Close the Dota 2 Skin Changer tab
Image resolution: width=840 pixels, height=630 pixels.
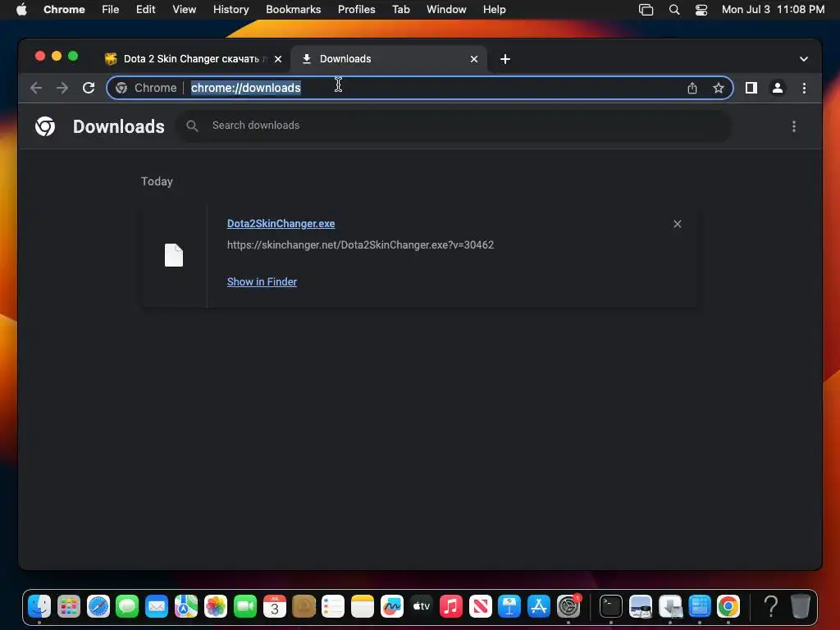pyautogui.click(x=278, y=59)
